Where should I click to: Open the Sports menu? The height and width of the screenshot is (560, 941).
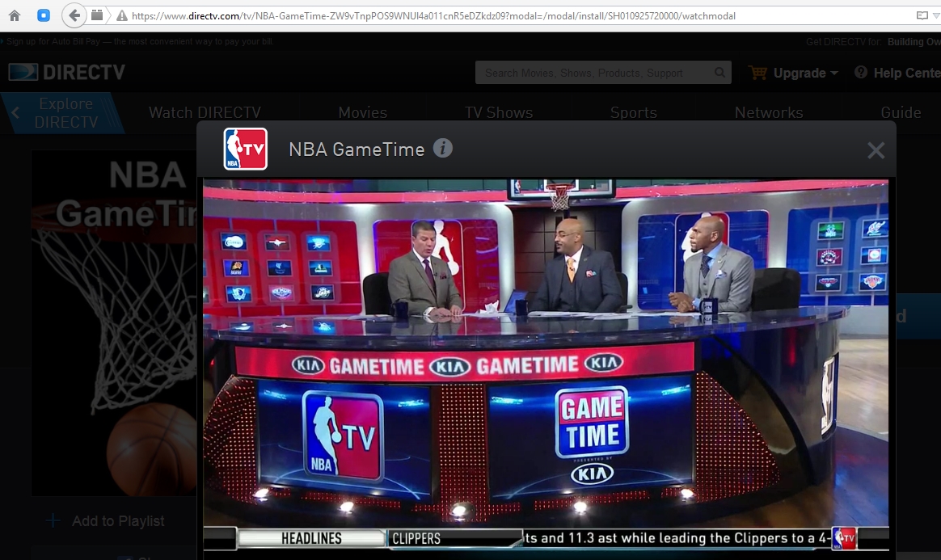click(634, 112)
